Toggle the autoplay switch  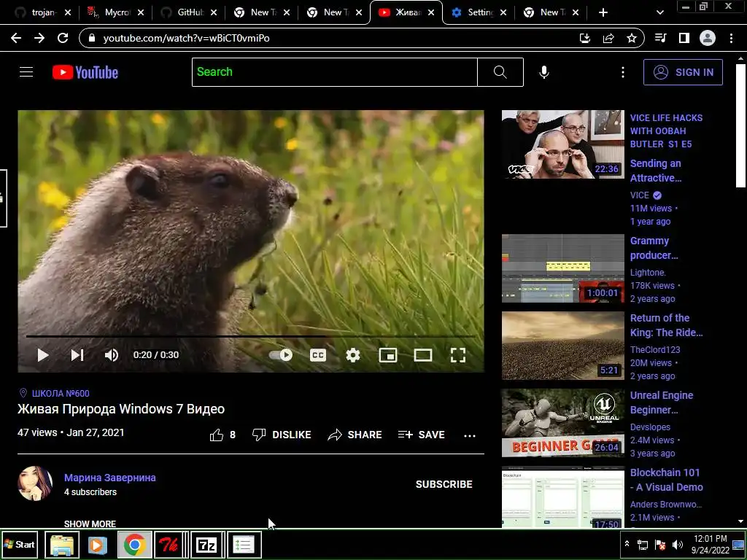coord(281,355)
